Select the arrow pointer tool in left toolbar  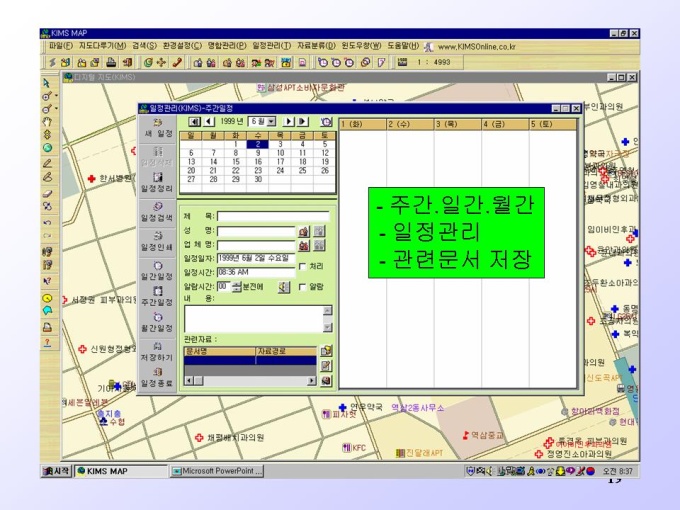coord(47,82)
